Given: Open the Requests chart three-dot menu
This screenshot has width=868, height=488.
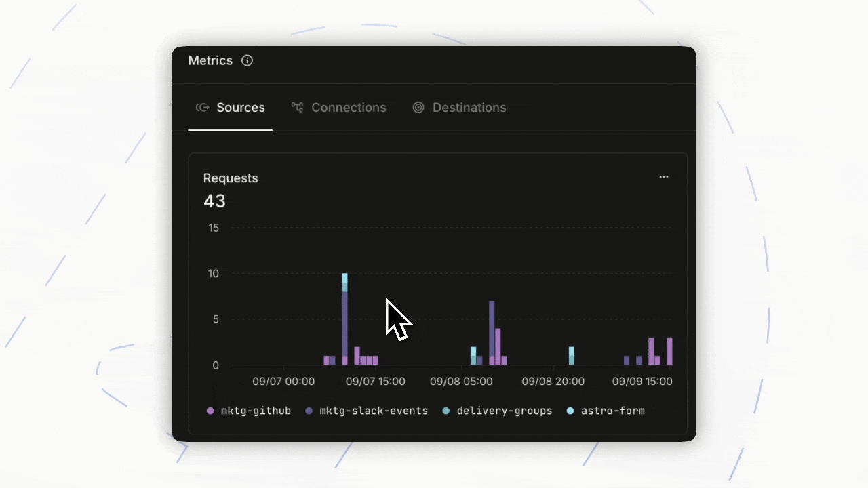Looking at the screenshot, I should 664,177.
